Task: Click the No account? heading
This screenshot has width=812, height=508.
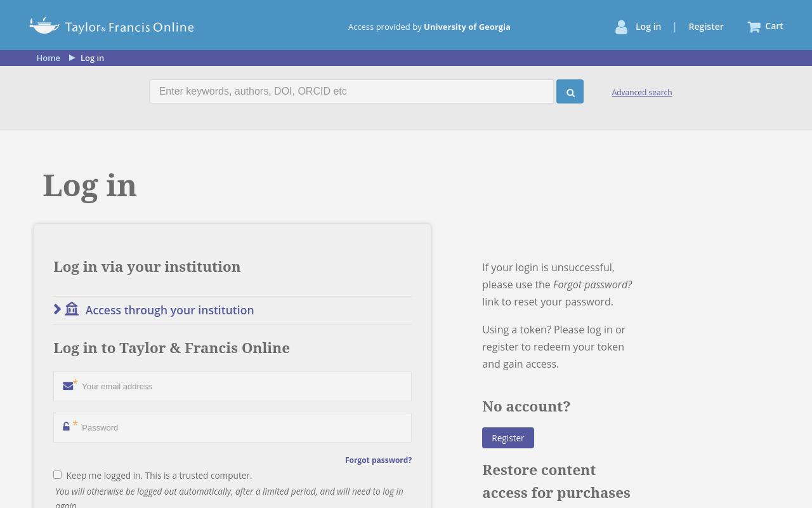Action: (x=526, y=406)
